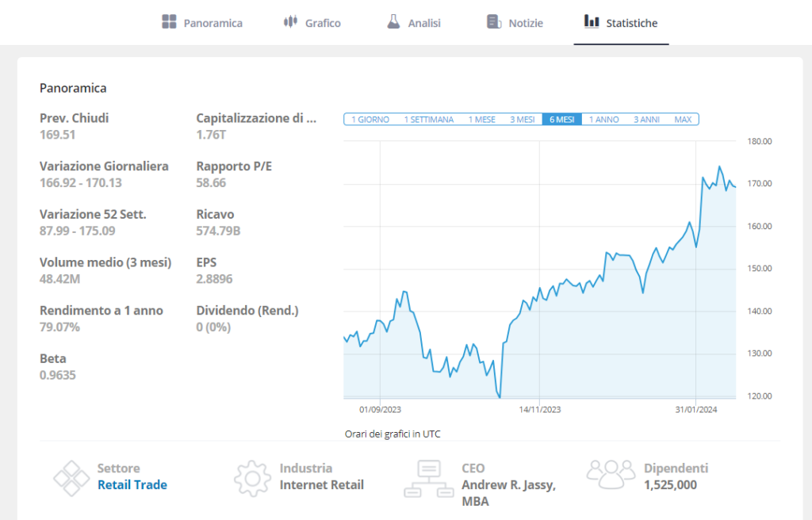812x520 pixels.
Task: Click the EPS value 2.8896
Action: pyautogui.click(x=214, y=279)
